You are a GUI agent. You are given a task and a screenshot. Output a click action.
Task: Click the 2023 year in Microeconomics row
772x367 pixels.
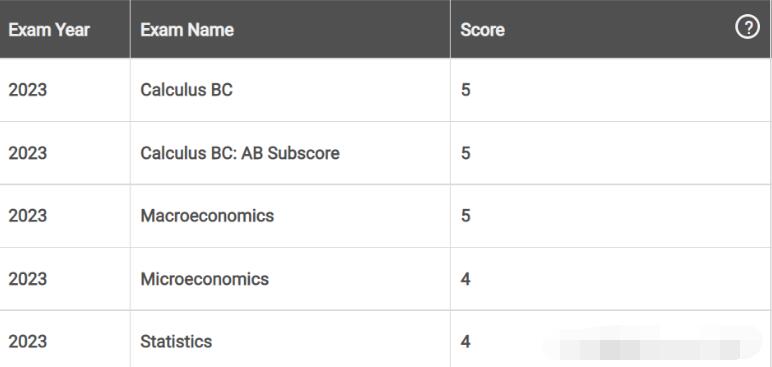point(28,279)
